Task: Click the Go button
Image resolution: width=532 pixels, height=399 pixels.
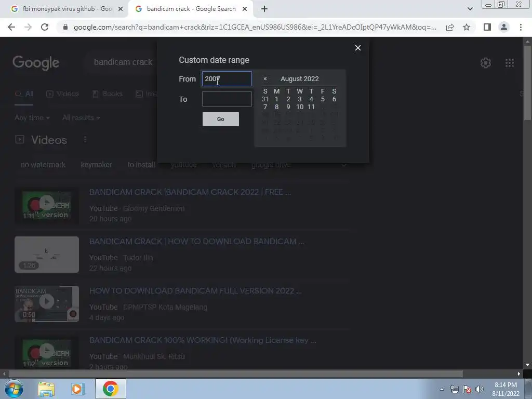Action: point(220,119)
